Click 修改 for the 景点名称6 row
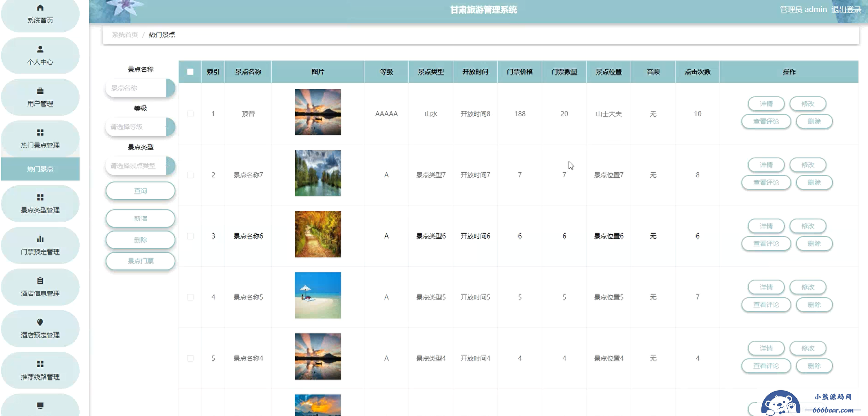This screenshot has width=868, height=416. [x=808, y=226]
